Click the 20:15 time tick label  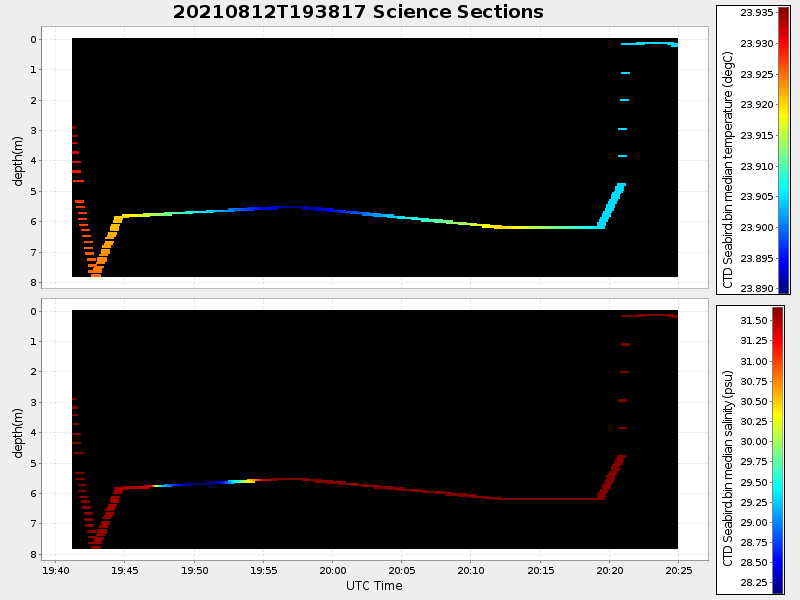(540, 570)
